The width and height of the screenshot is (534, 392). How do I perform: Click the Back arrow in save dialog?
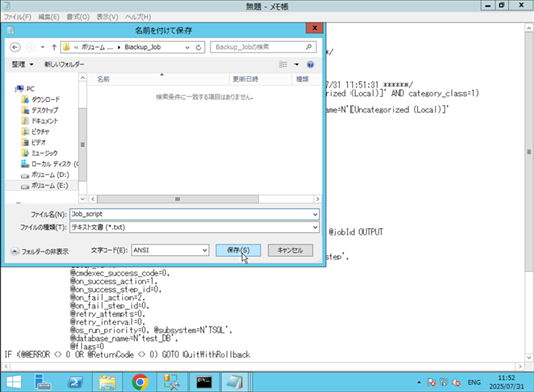(x=15, y=47)
